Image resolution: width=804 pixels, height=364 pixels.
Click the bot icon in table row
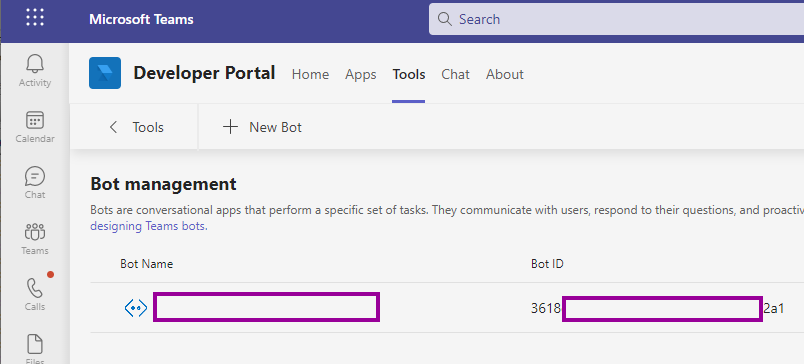[136, 308]
